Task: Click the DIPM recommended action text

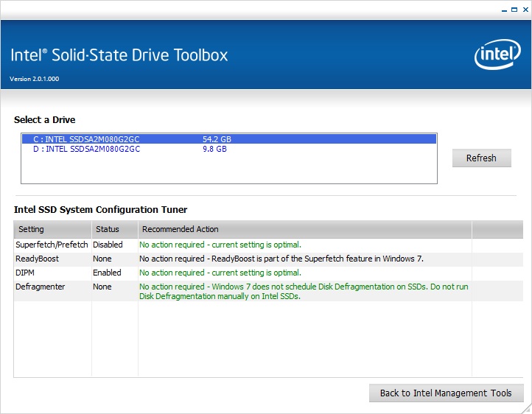Action: [220, 273]
